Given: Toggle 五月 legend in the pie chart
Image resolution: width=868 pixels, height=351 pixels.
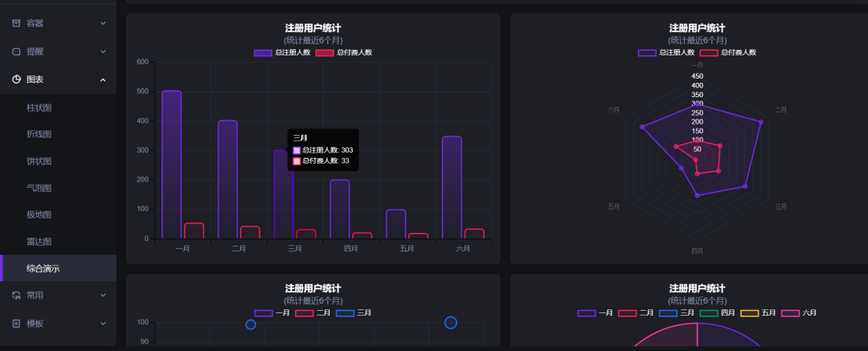Looking at the screenshot, I should (x=759, y=312).
